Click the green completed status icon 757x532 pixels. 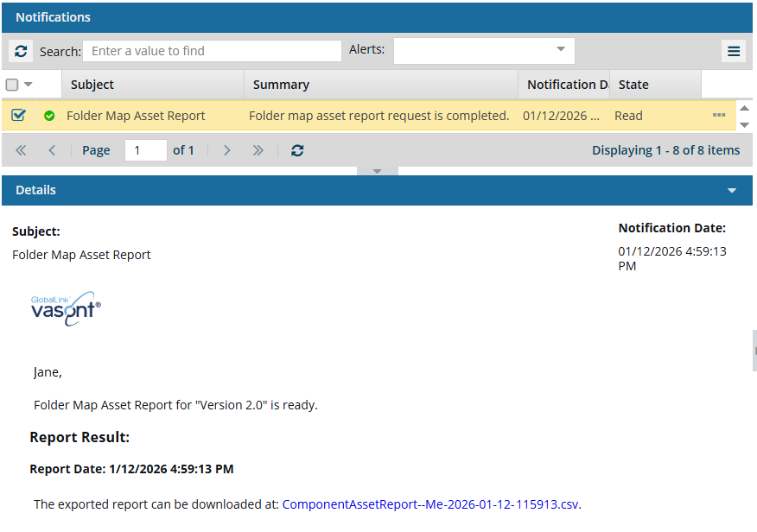[49, 116]
